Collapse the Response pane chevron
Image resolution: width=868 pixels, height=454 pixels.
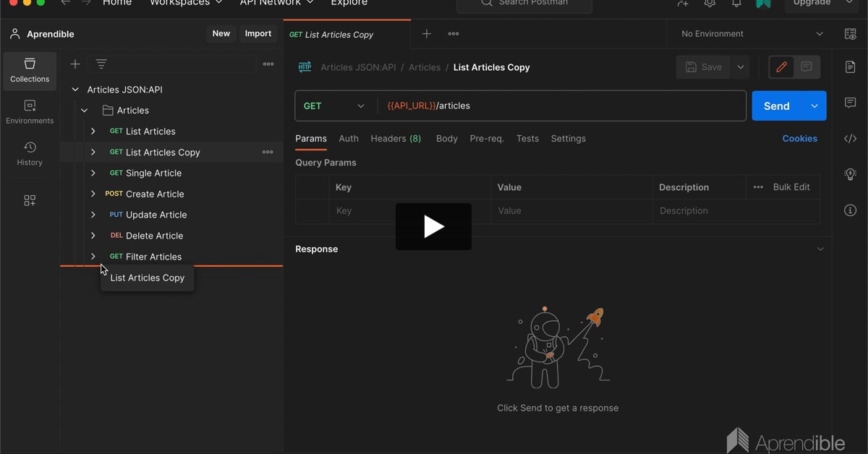click(820, 249)
